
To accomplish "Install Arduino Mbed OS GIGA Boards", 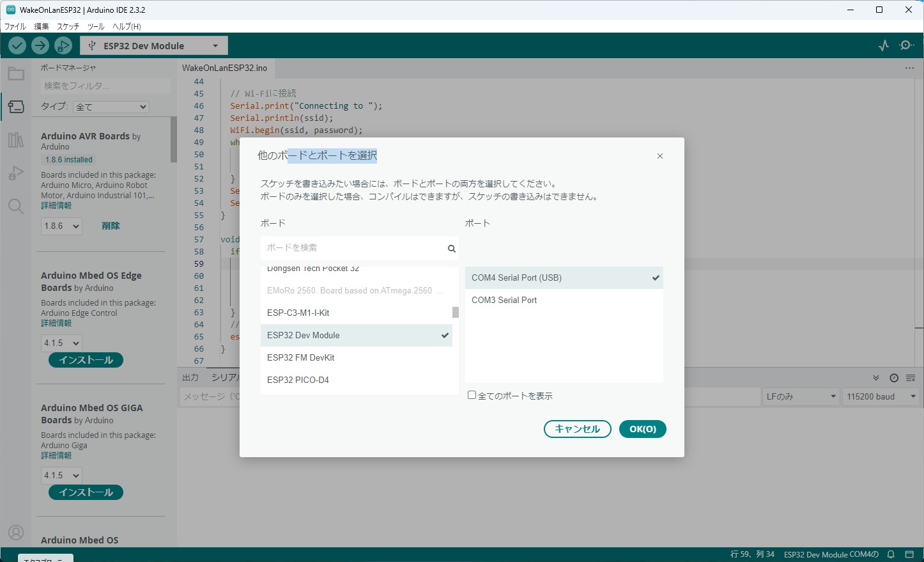I will tap(86, 492).
